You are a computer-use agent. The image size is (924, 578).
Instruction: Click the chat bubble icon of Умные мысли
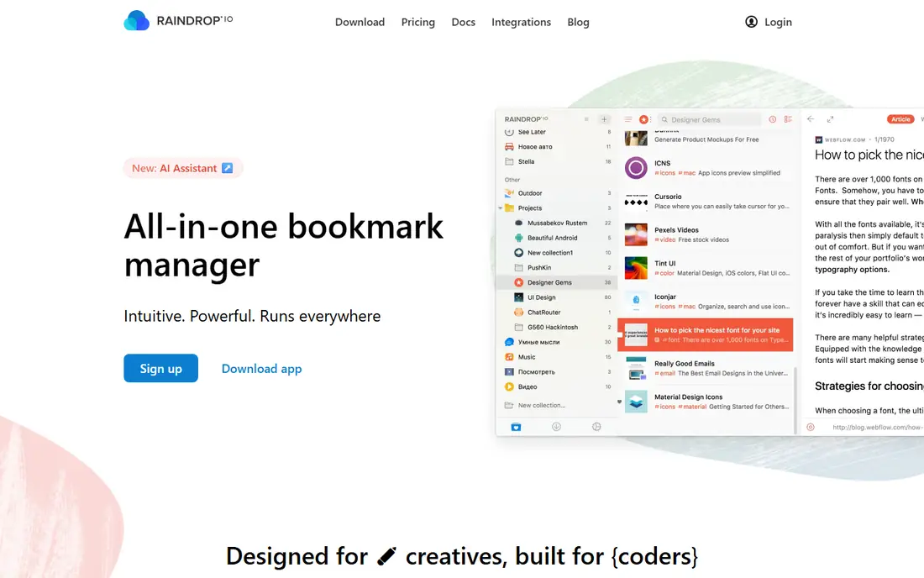click(509, 342)
